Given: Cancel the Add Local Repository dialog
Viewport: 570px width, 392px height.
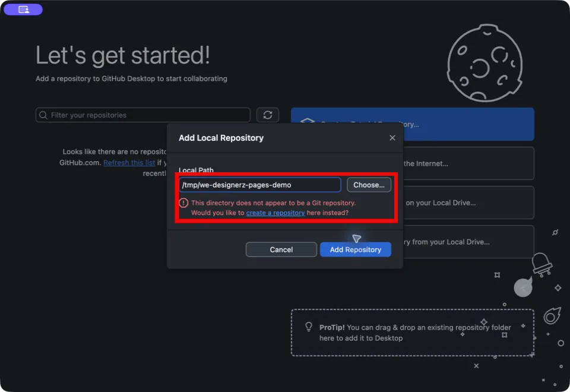Looking at the screenshot, I should pyautogui.click(x=281, y=249).
